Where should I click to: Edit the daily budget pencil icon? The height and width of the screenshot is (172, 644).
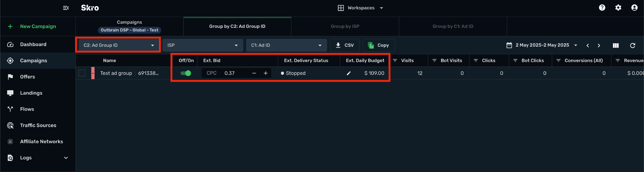(x=349, y=73)
